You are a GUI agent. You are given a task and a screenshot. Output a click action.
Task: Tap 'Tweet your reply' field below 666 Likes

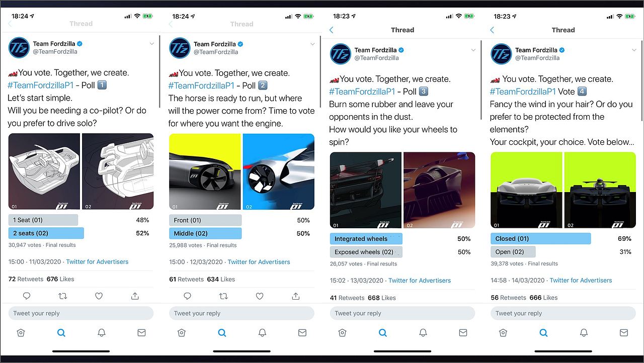tap(563, 313)
